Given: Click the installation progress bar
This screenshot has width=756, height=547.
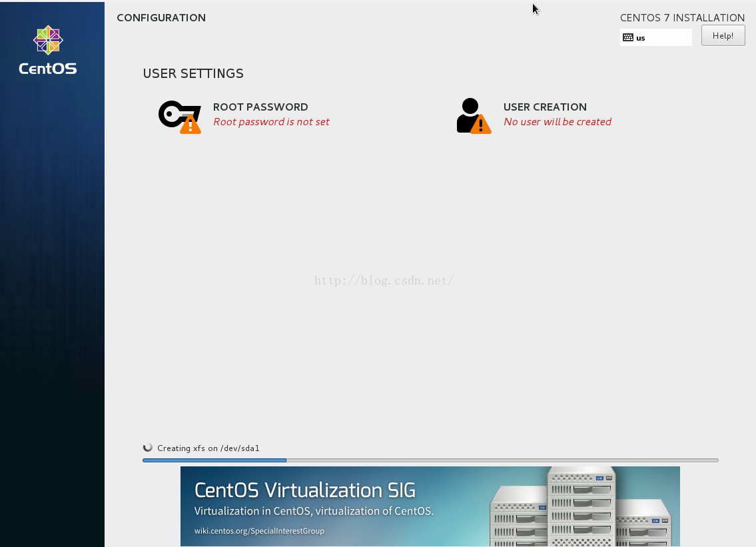Looking at the screenshot, I should tap(430, 460).
